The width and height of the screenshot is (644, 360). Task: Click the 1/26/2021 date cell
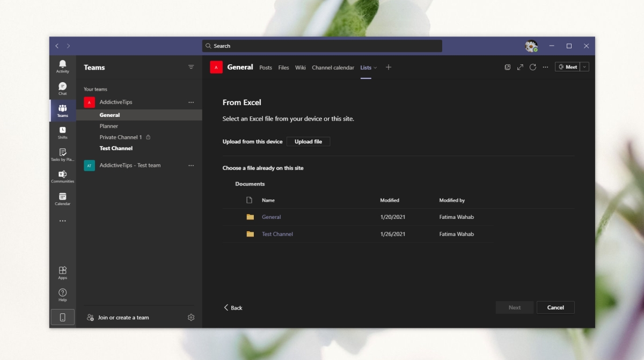tap(393, 234)
